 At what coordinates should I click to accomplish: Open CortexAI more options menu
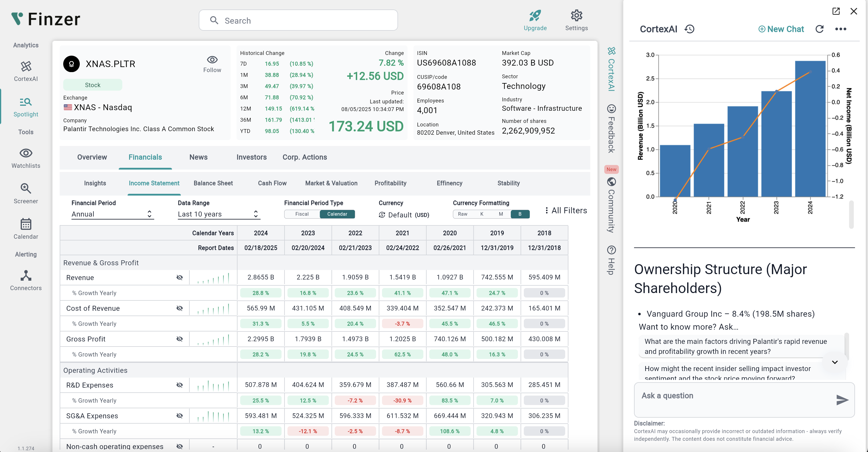[x=840, y=29]
